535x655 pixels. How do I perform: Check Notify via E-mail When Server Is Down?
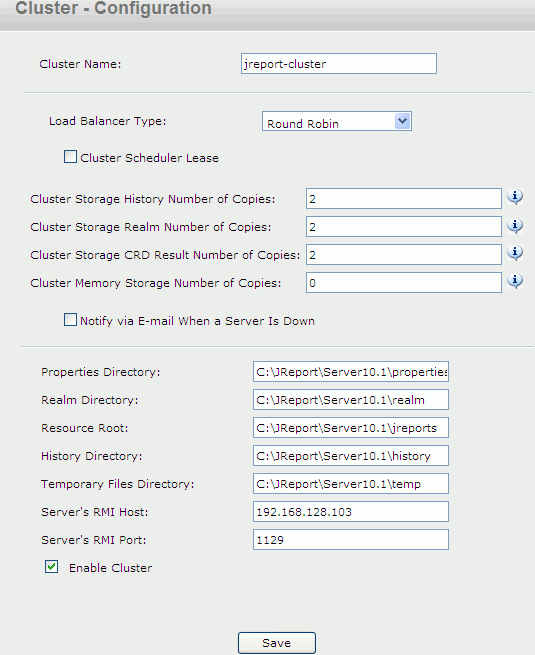(x=70, y=320)
